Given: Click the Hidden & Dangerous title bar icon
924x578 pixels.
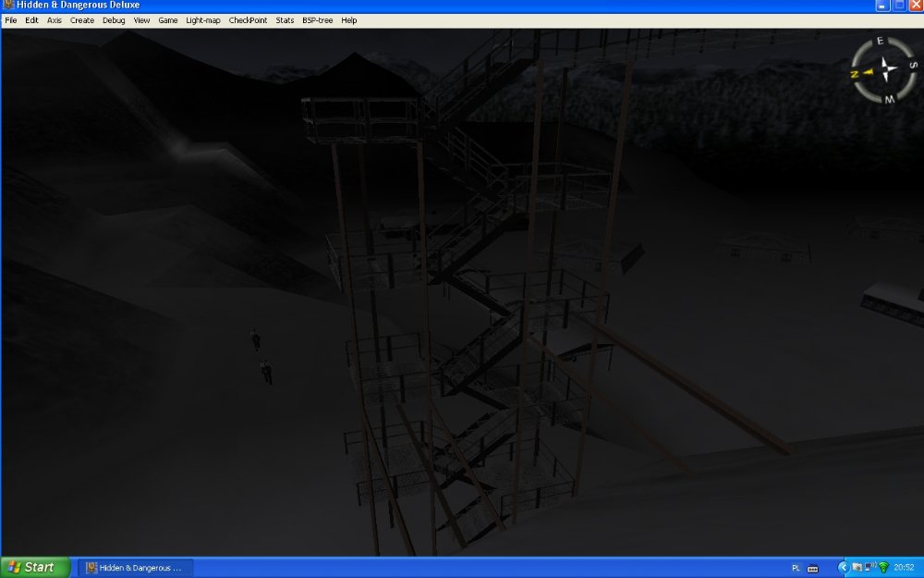Looking at the screenshot, I should [x=8, y=5].
